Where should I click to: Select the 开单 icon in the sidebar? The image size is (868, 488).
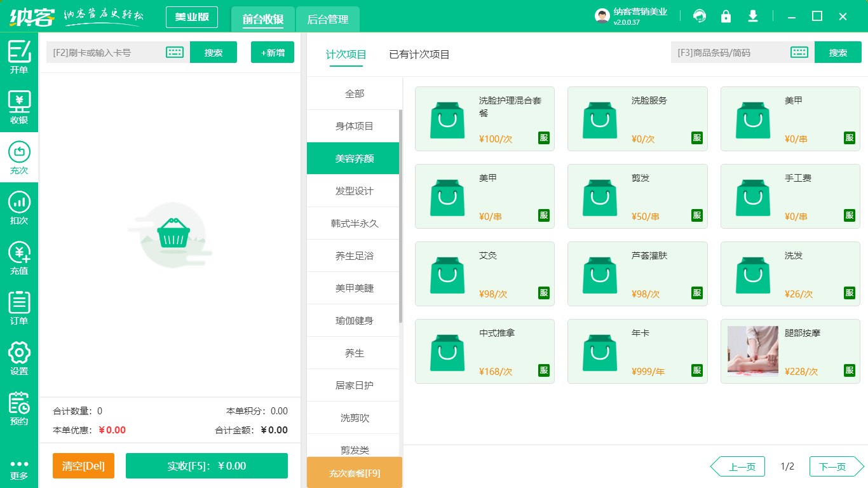19,58
